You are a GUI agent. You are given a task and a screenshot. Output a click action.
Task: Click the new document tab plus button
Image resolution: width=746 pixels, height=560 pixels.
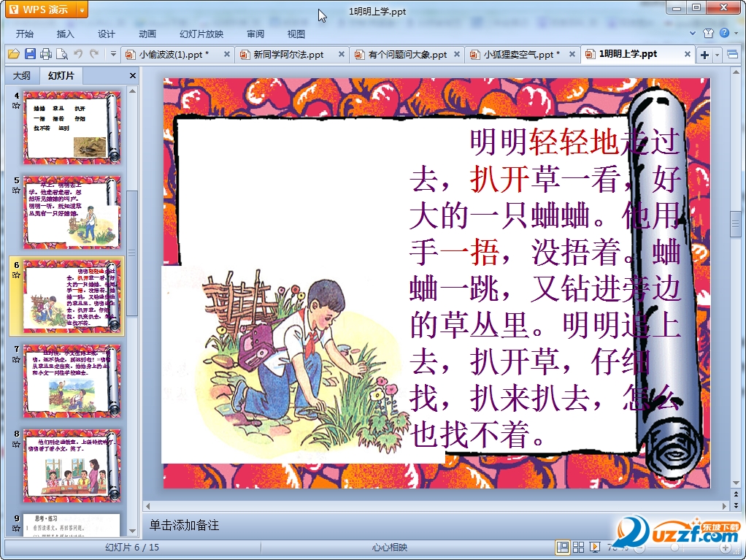pos(704,55)
